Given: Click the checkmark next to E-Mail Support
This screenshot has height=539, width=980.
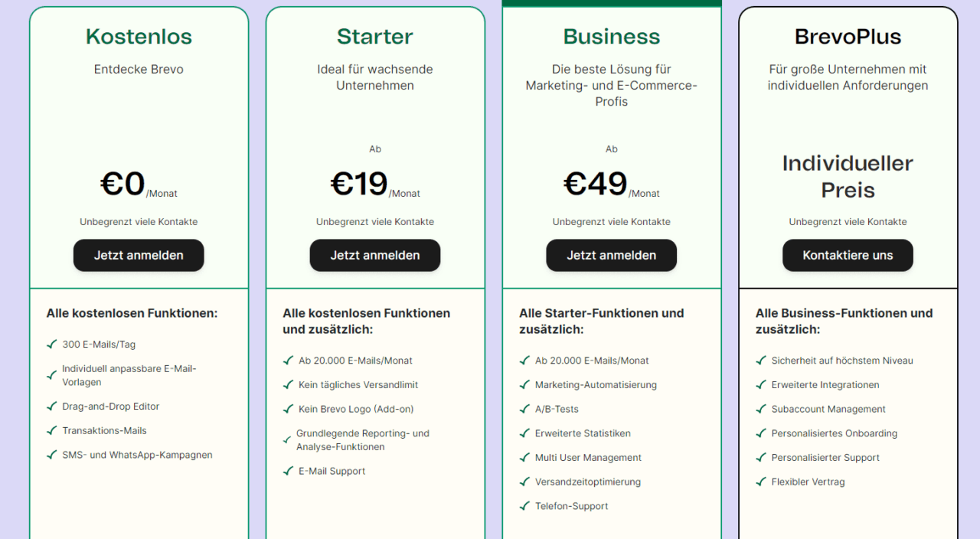Looking at the screenshot, I should 289,471.
